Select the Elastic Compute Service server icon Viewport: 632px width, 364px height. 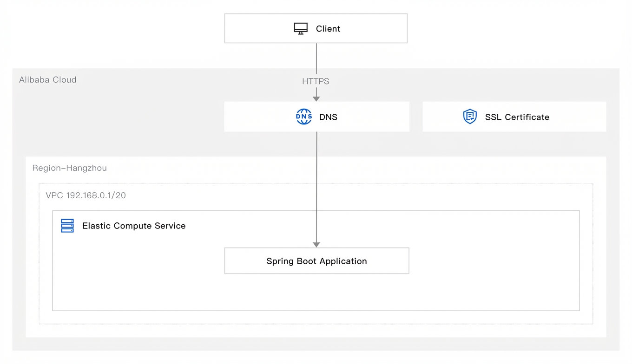coord(67,226)
